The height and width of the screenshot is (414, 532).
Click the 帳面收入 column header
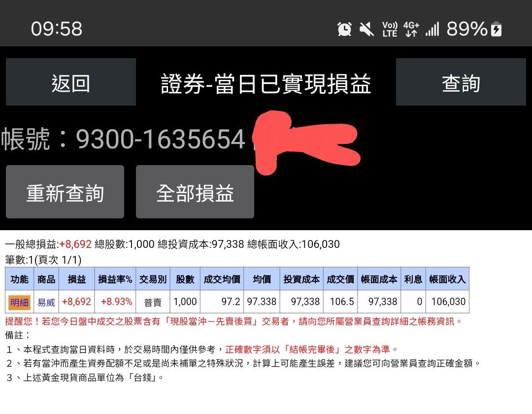[447, 279]
